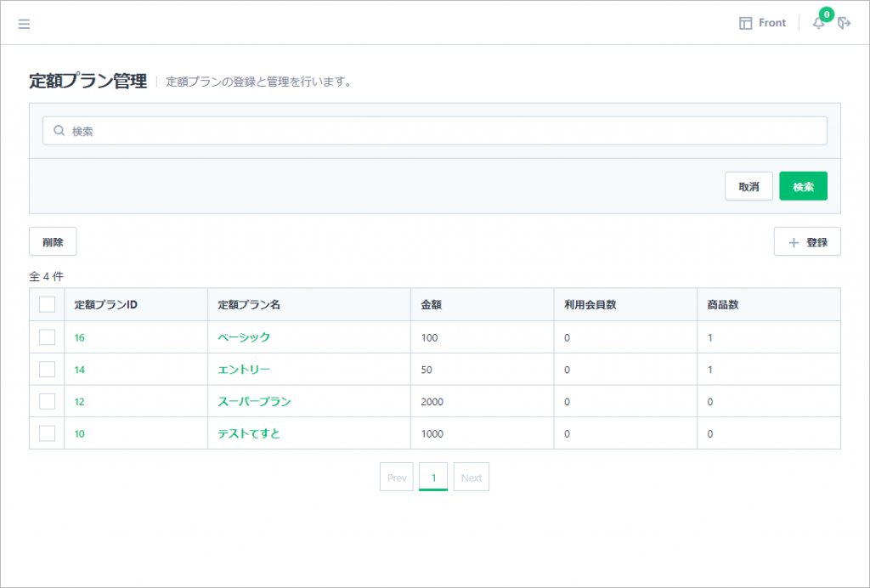
Task: Focus the 検索 text input field
Action: click(x=442, y=131)
